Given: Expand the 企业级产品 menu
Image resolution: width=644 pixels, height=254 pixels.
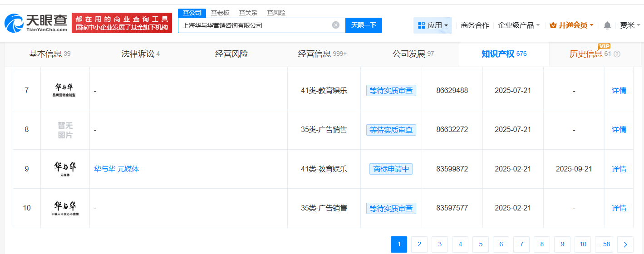Looking at the screenshot, I should [x=519, y=25].
